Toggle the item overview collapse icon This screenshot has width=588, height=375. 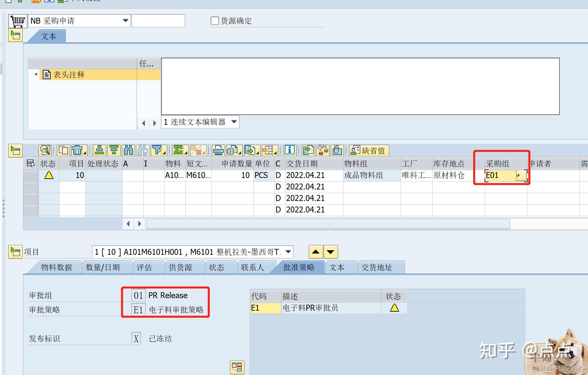pyautogui.click(x=15, y=151)
